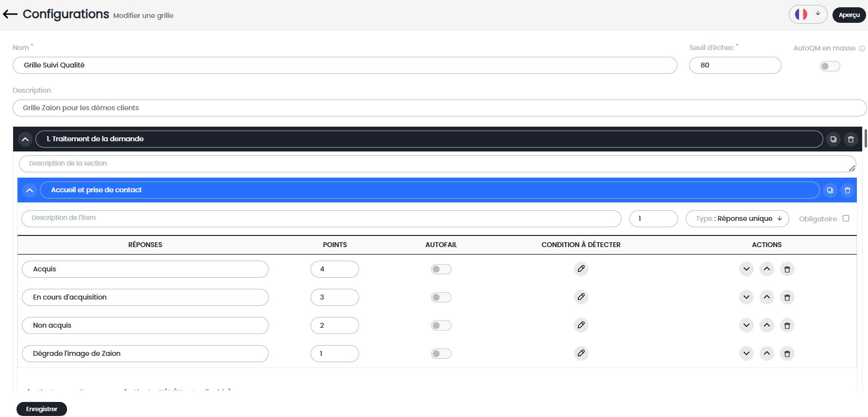Open the Type Réponse unique dropdown

[737, 219]
